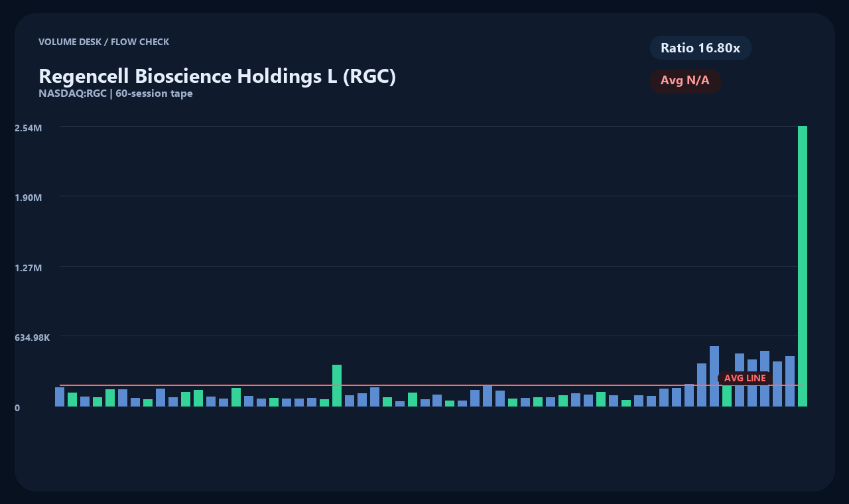The height and width of the screenshot is (504, 849).
Task: Click the Ratio 16.80x badge
Action: point(700,48)
